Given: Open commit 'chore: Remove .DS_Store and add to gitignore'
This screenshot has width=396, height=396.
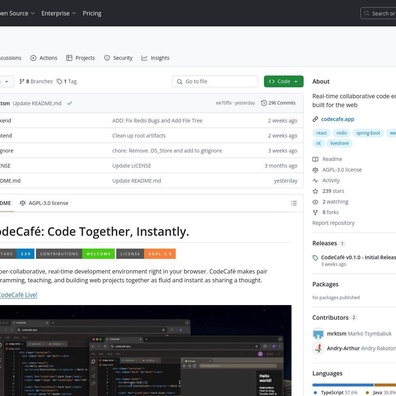Looking at the screenshot, I should pos(167,151).
